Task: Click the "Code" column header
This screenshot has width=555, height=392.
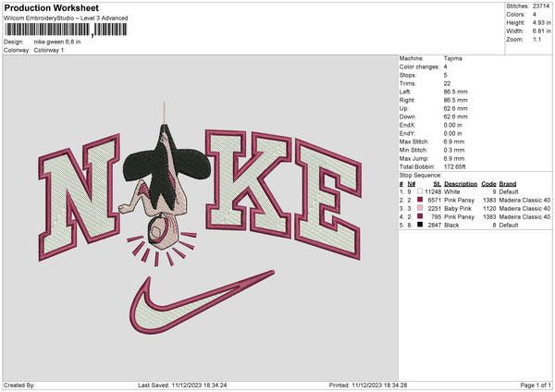Action: coord(488,184)
